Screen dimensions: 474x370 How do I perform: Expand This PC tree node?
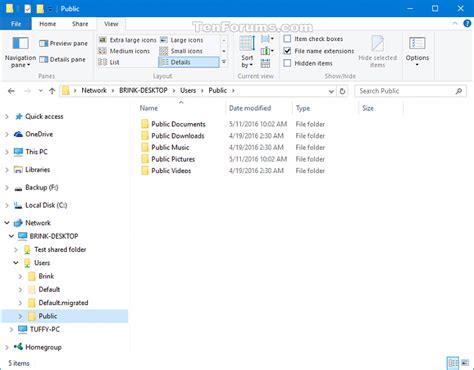pyautogui.click(x=7, y=152)
